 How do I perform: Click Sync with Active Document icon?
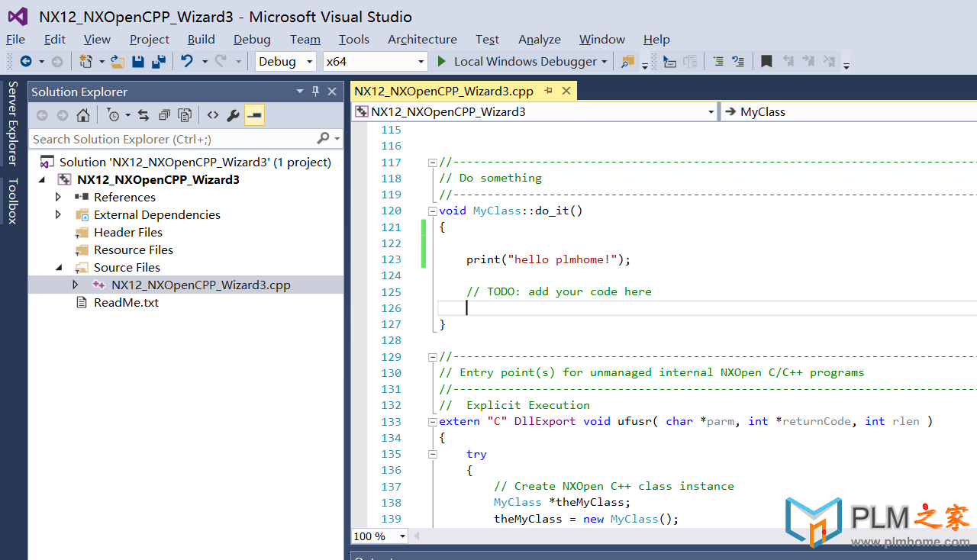(x=143, y=115)
